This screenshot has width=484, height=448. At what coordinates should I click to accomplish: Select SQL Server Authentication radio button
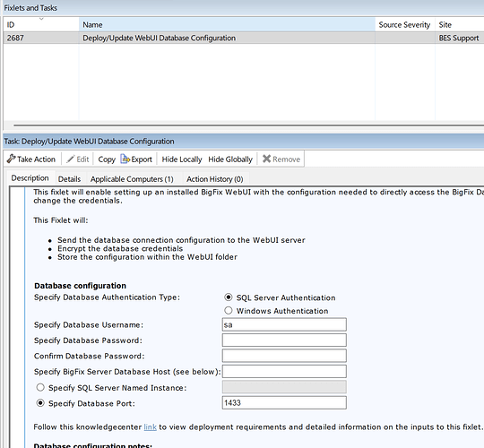click(x=229, y=297)
